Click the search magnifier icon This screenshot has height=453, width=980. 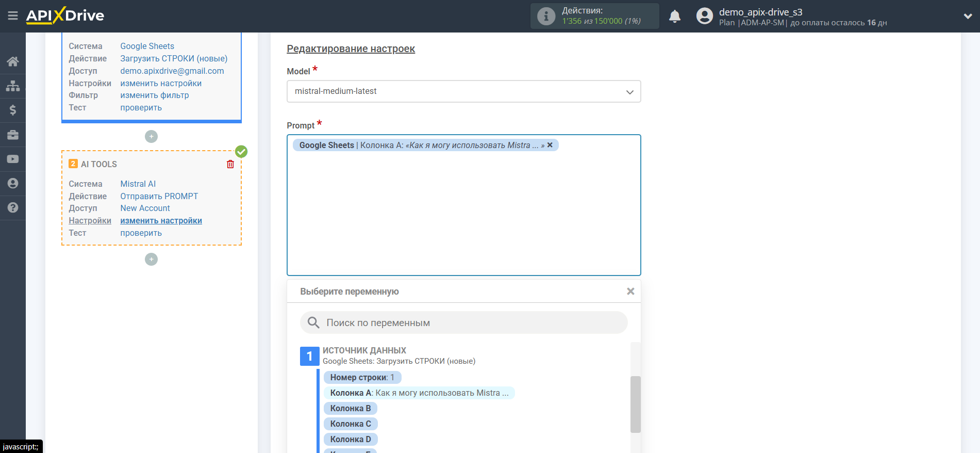pos(313,322)
